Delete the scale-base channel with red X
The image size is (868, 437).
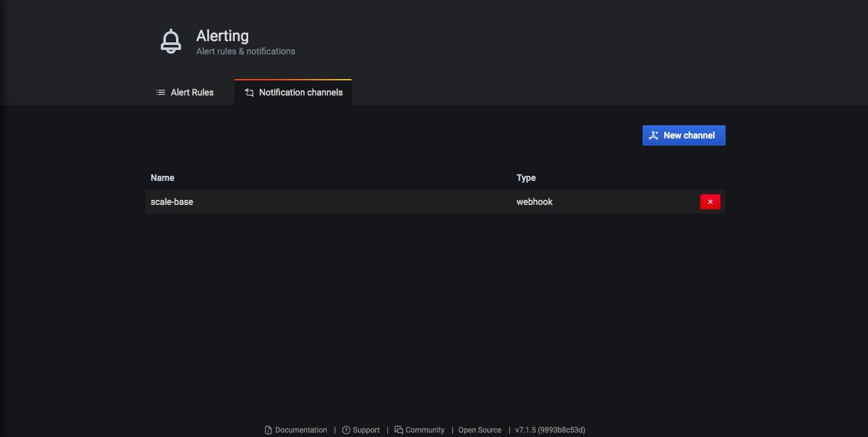click(710, 202)
